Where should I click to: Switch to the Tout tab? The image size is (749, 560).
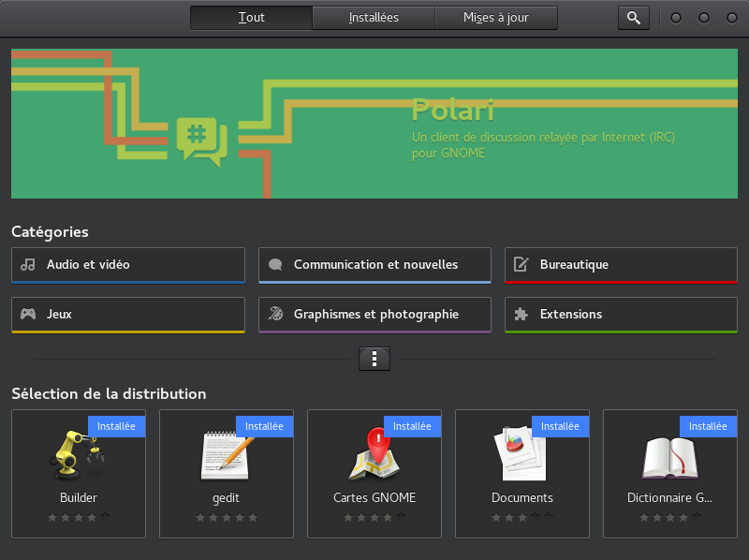point(251,18)
